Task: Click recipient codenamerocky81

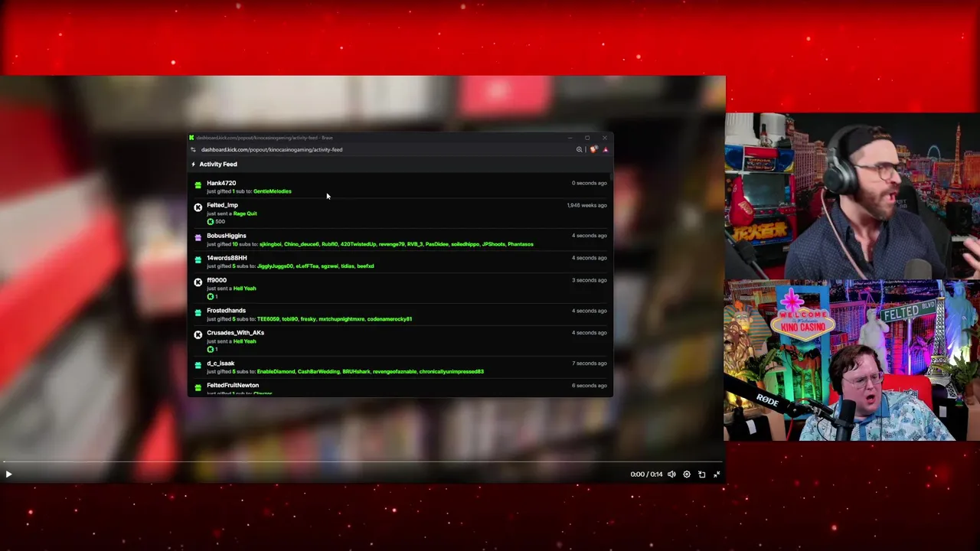Action: click(390, 319)
